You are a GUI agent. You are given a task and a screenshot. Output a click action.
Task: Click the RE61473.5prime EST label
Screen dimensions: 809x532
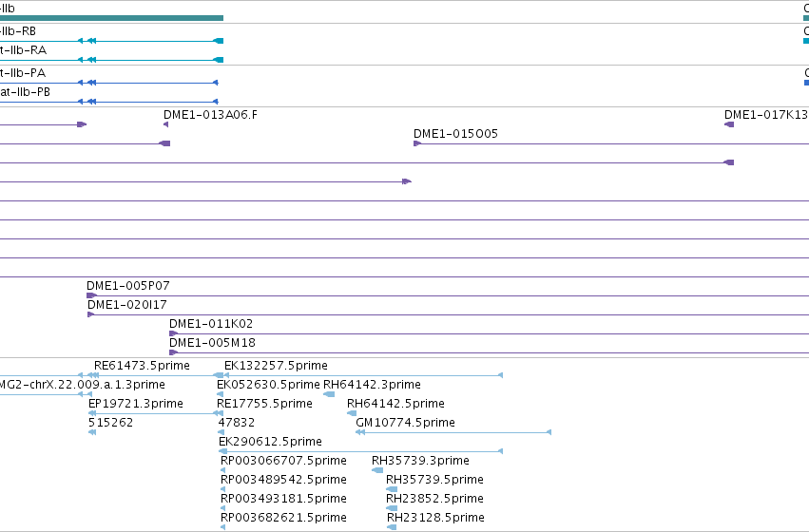142,366
